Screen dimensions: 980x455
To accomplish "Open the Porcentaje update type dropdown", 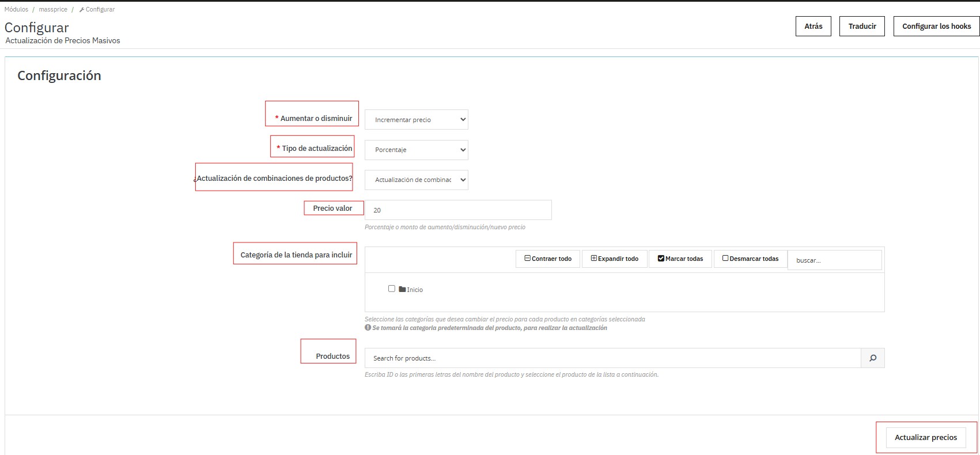I will click(x=416, y=150).
